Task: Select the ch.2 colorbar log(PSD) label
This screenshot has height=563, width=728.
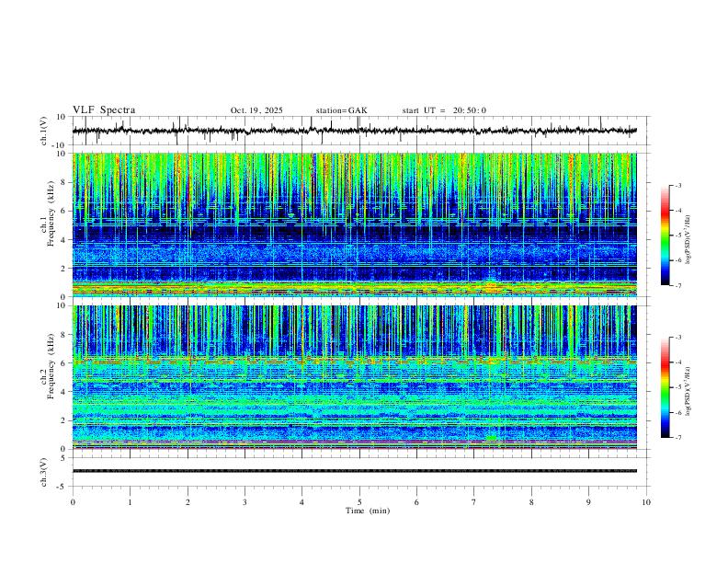Action: pyautogui.click(x=688, y=391)
